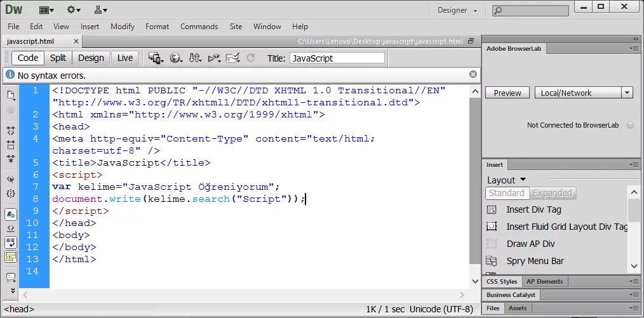This screenshot has height=318, width=644.
Task: Click Balance Braces icon
Action: pyautogui.click(x=11, y=193)
